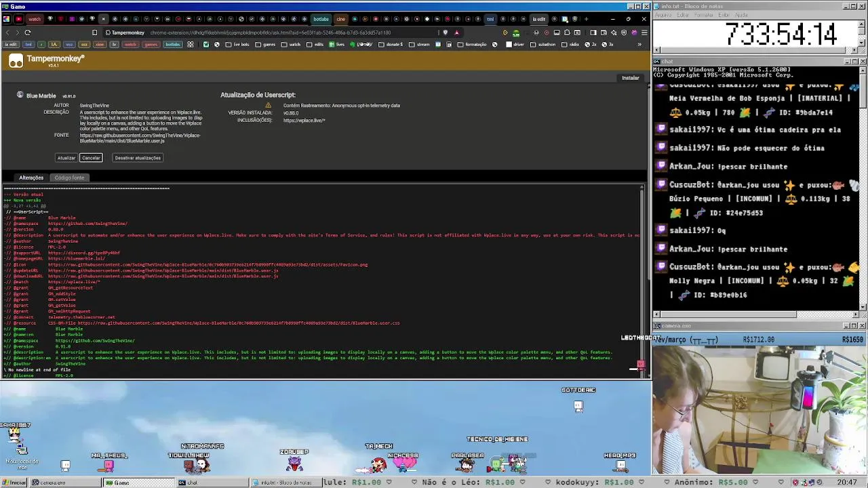Open the browser menu hamburger icon
868x488 pixels.
644,33
